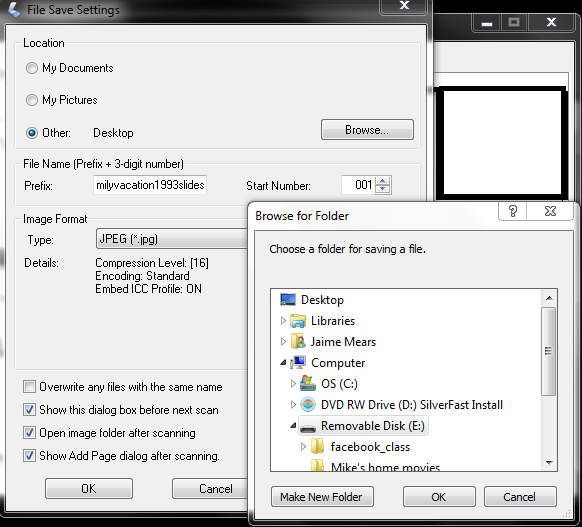Close the File Save Settings dialog

coord(404,6)
